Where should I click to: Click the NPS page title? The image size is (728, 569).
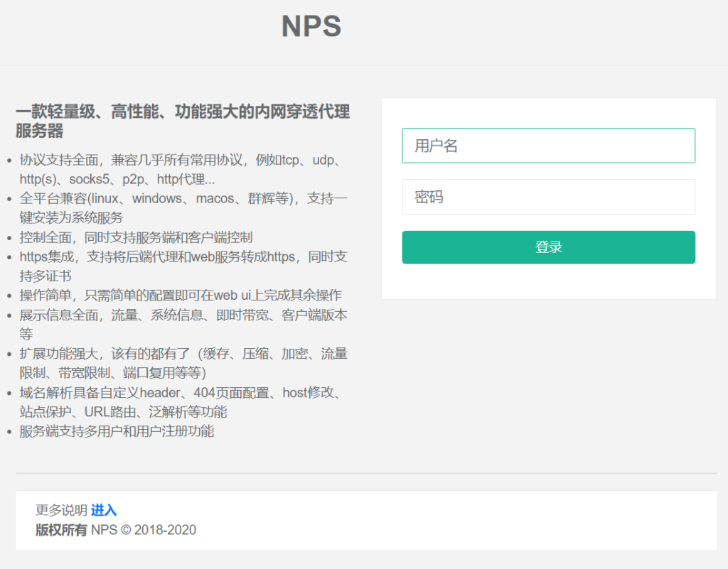click(311, 26)
